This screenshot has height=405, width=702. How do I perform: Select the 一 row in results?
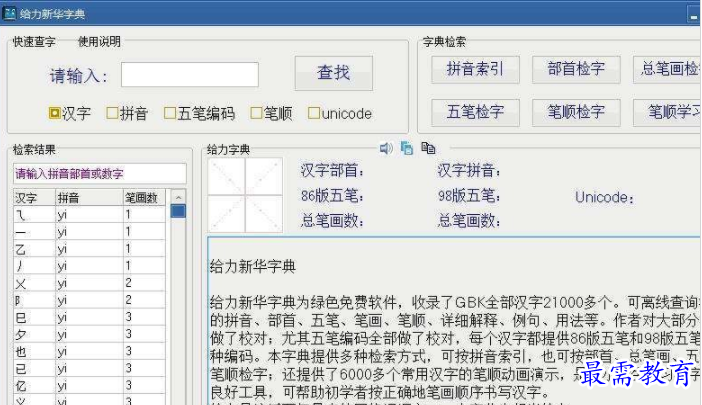90,232
